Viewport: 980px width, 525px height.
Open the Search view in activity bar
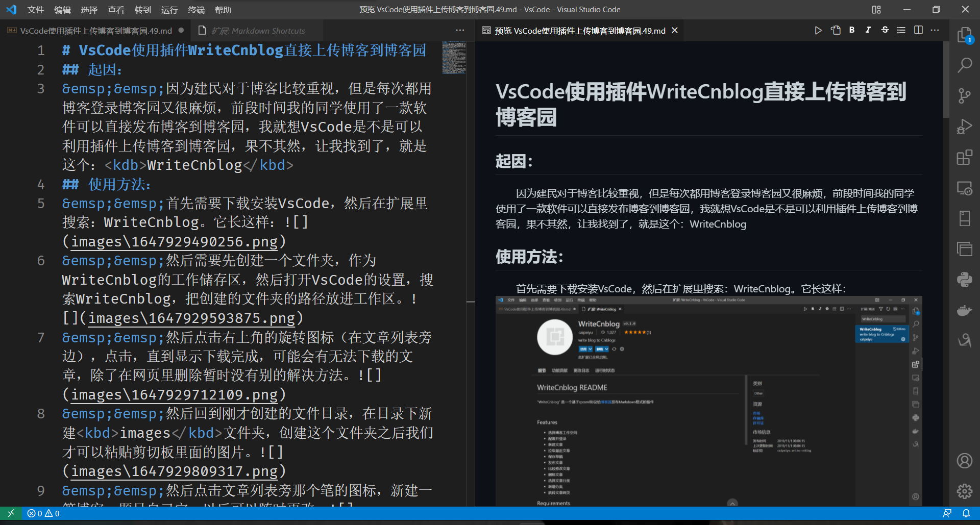click(964, 65)
